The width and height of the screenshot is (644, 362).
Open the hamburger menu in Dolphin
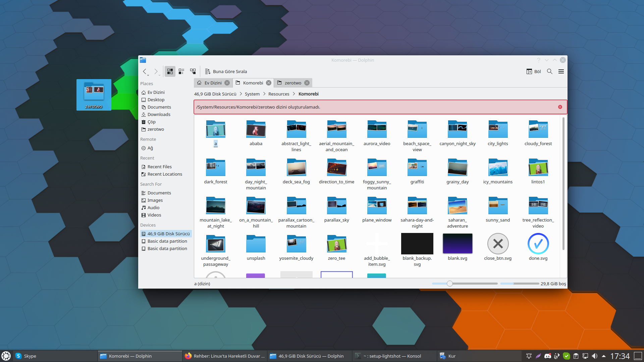point(561,71)
